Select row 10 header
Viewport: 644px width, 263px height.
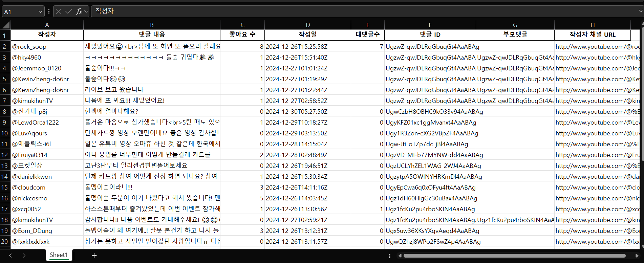(x=5, y=133)
